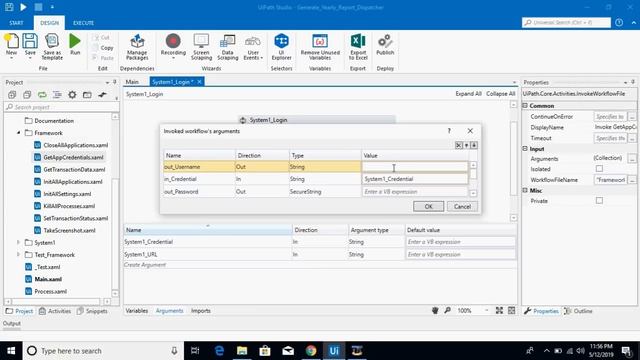Screen dimensions: 640x360
Task: Click the pan hand icon in the designer status bar
Action: point(435,311)
